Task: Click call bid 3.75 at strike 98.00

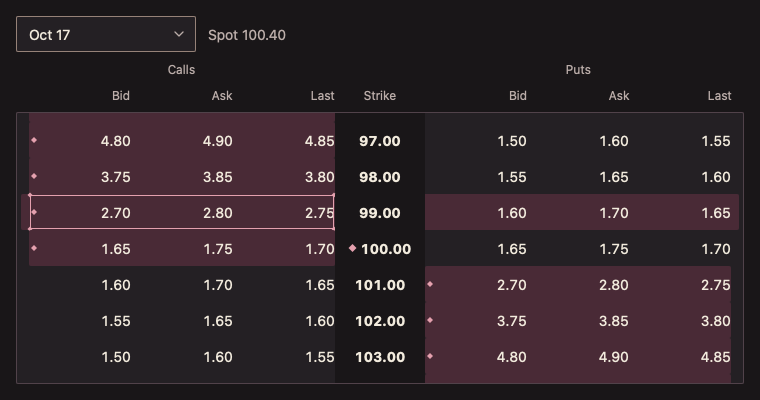Action: 115,177
